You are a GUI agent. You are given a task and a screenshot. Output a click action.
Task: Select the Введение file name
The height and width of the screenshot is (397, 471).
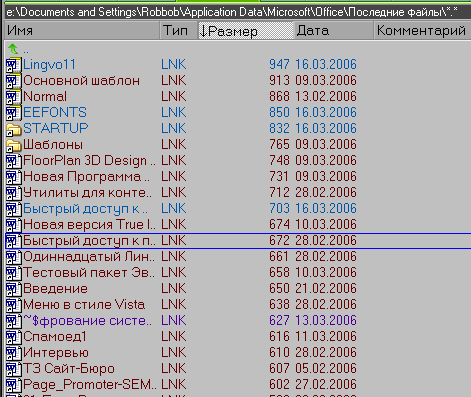tap(55, 289)
